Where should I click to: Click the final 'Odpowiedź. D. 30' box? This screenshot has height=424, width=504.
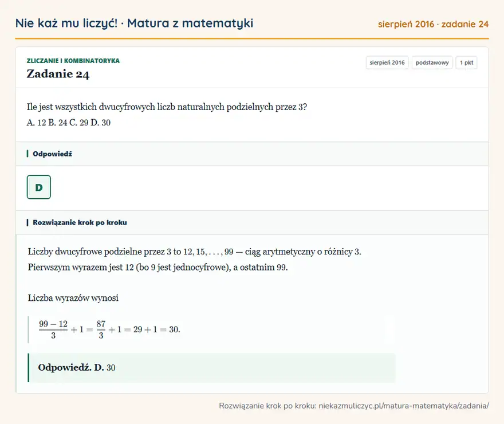(211, 368)
